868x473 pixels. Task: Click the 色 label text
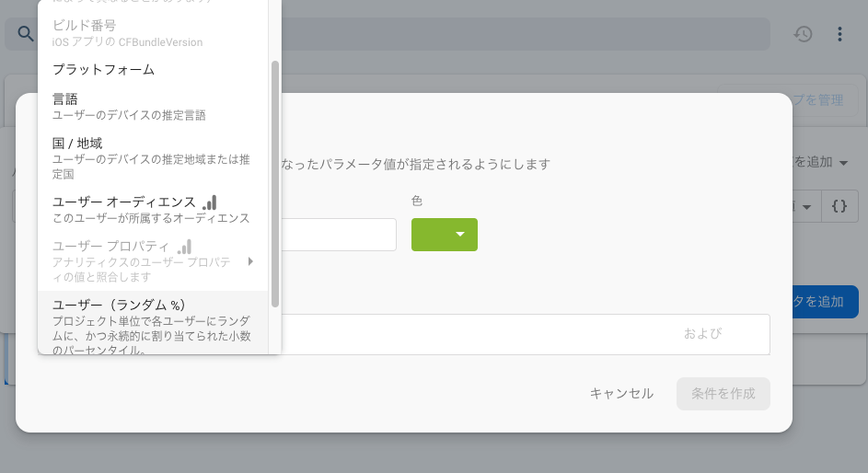coord(417,201)
